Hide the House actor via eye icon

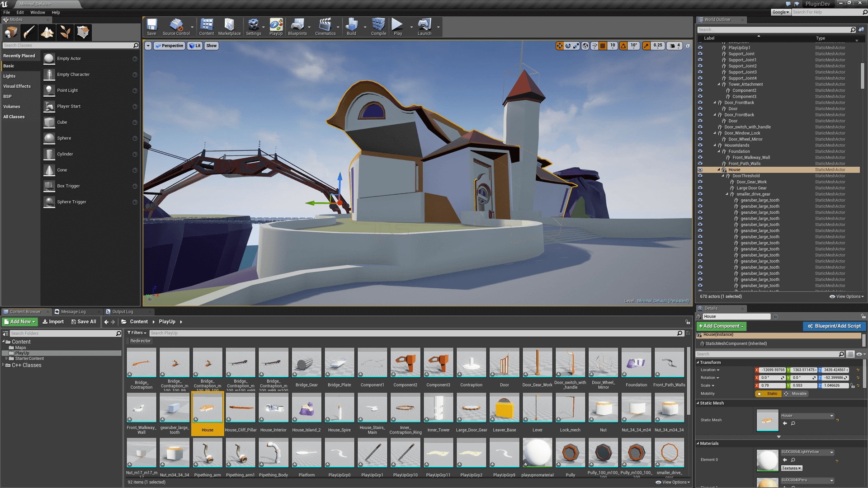click(x=700, y=170)
